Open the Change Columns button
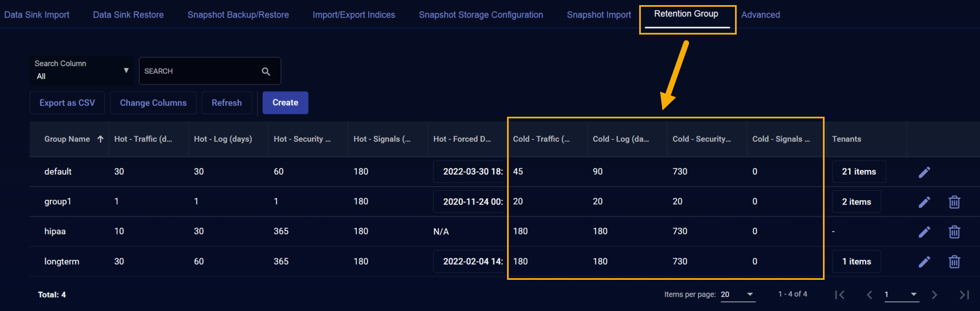The width and height of the screenshot is (980, 311). [x=153, y=103]
